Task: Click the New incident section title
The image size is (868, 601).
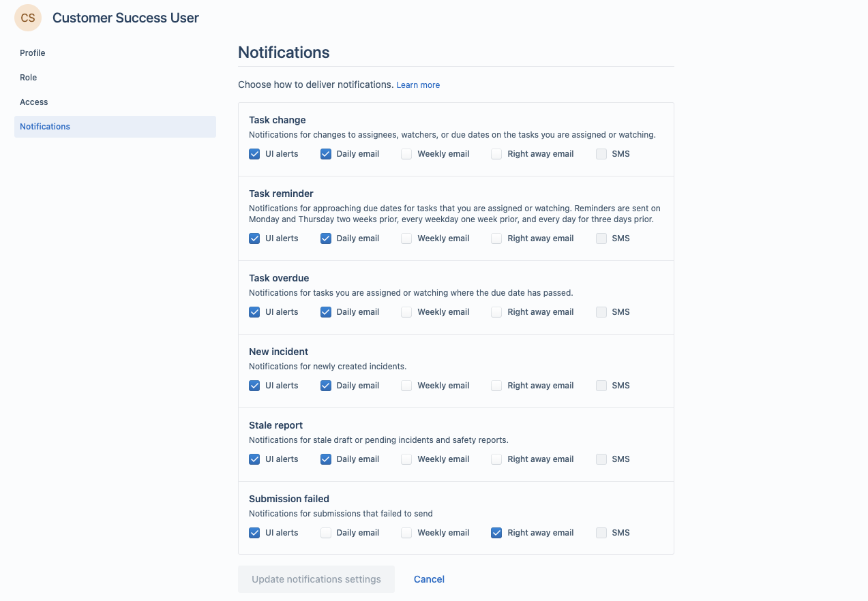Action: pos(278,352)
